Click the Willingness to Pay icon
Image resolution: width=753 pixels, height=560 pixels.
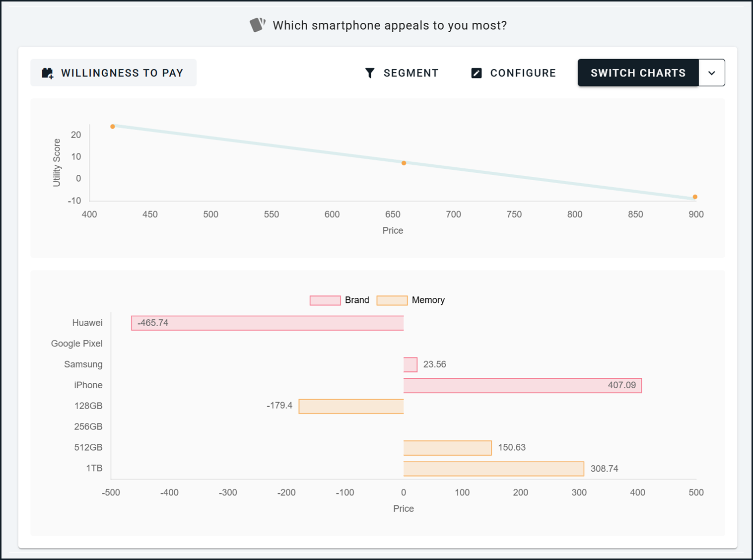[48, 73]
